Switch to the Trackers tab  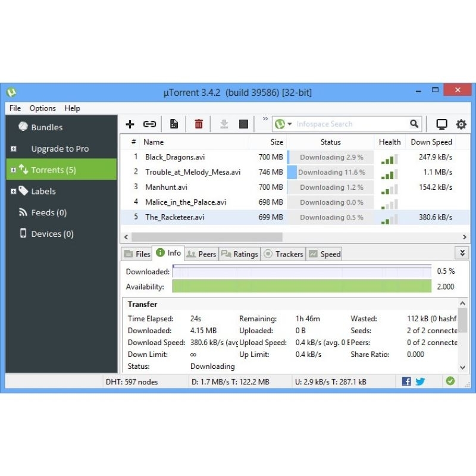point(284,254)
